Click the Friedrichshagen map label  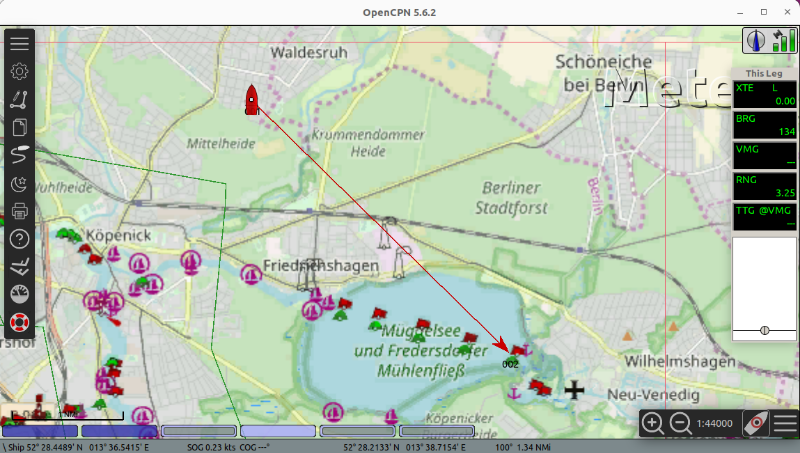320,266
